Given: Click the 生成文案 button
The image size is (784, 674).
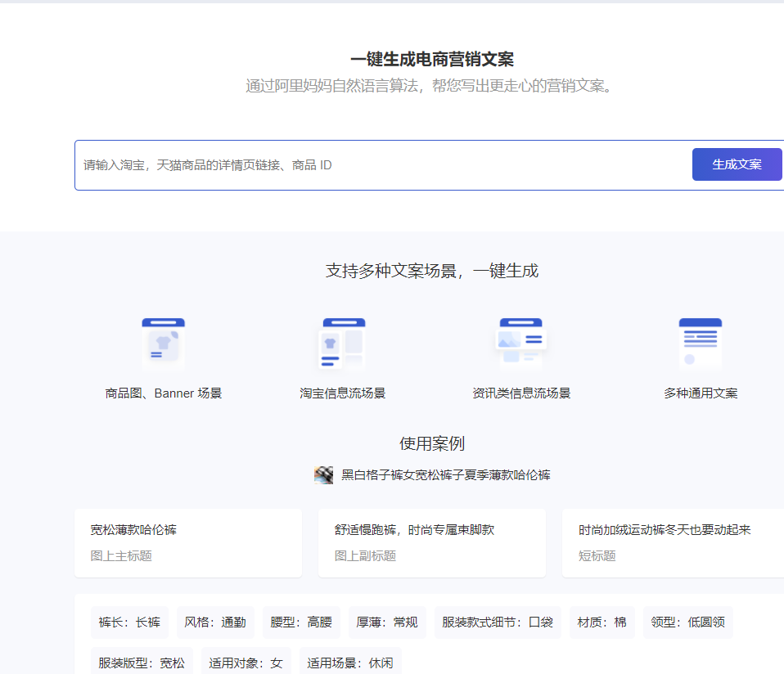Looking at the screenshot, I should [x=737, y=164].
